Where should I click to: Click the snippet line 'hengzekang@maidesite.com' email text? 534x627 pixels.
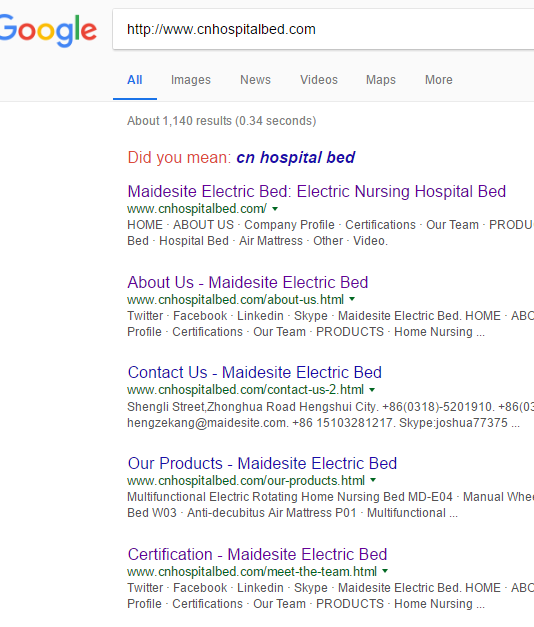207,423
